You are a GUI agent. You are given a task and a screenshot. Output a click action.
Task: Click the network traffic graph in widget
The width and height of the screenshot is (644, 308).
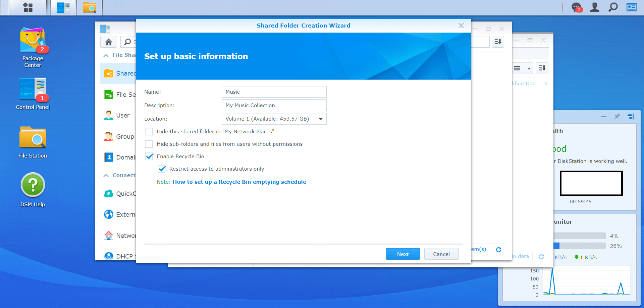point(586,281)
